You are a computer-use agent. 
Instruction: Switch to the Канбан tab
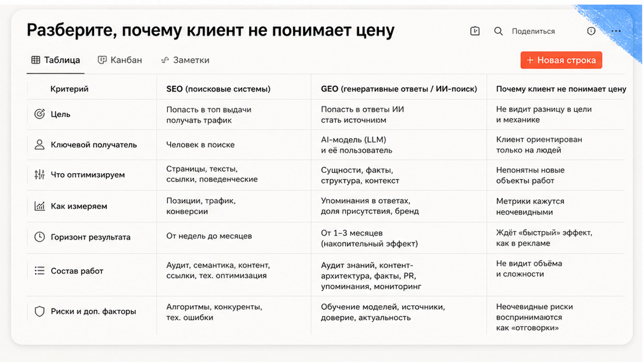point(120,60)
